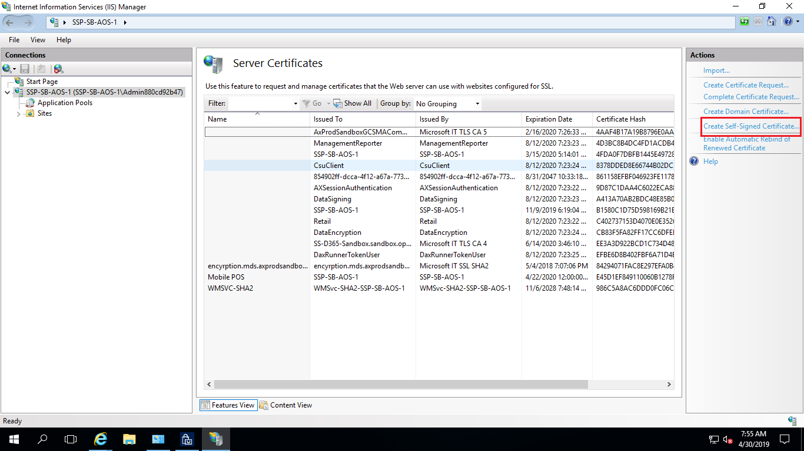Screen dimensions: 804x451
Task: Expand the Sites tree node
Action: pyautogui.click(x=19, y=114)
